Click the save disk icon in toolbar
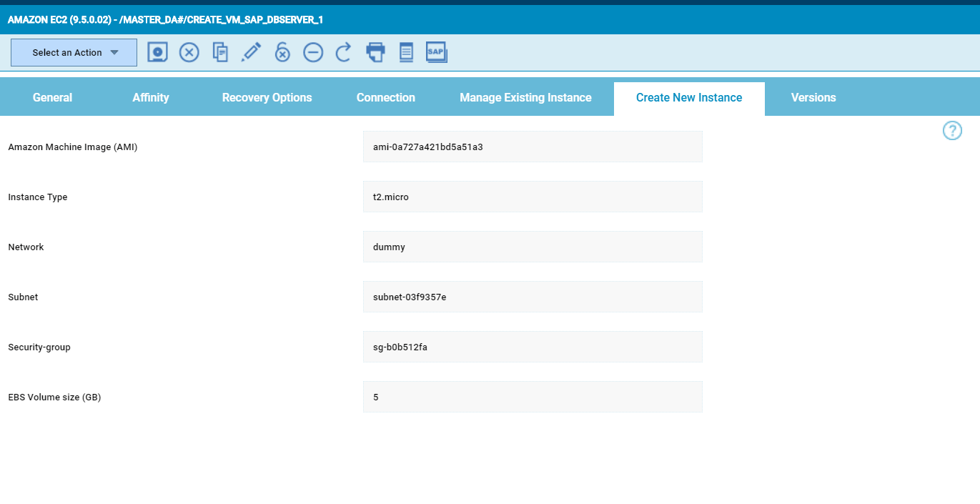Viewport: 980px width, 504px height. 157,52
